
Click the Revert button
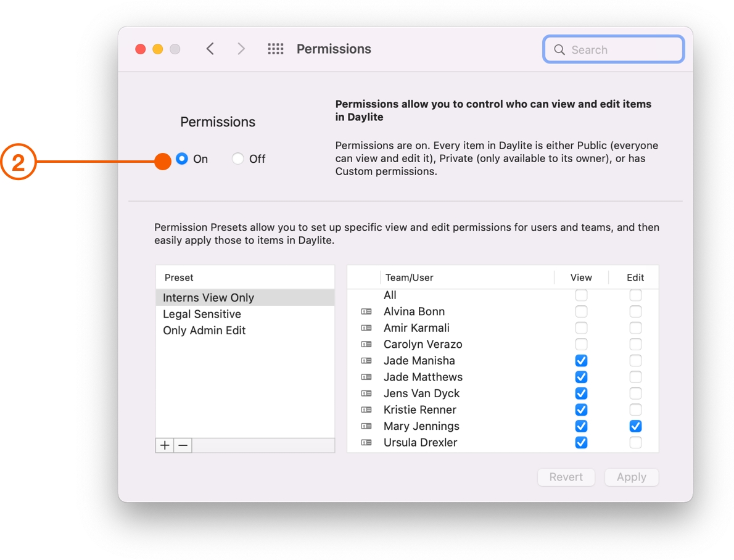(566, 477)
